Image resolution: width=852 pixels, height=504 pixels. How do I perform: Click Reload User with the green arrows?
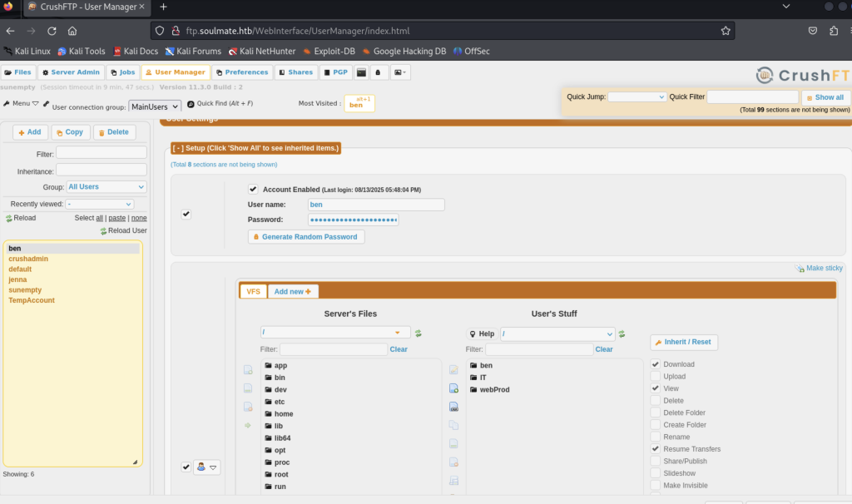[x=123, y=230]
